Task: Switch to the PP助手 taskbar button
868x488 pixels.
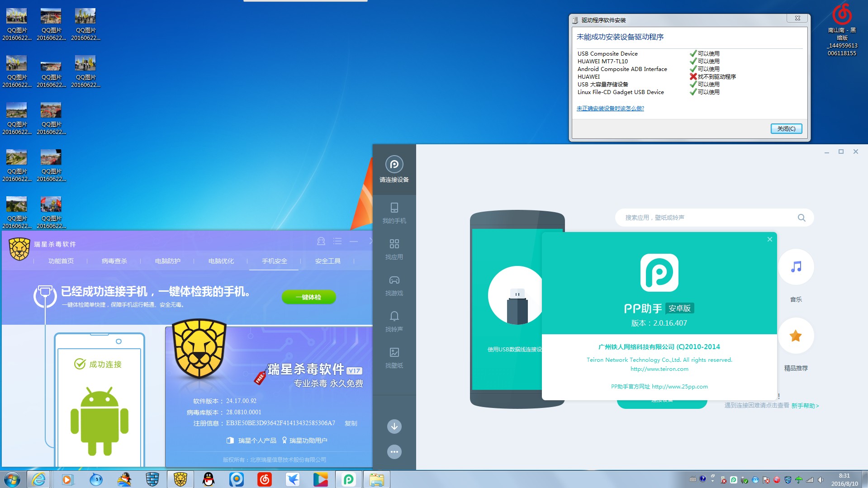Action: point(349,479)
